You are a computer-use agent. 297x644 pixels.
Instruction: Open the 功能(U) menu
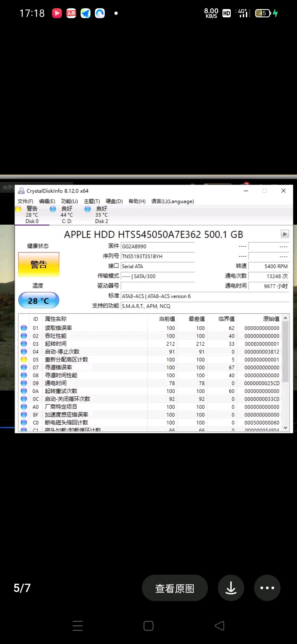(69, 201)
